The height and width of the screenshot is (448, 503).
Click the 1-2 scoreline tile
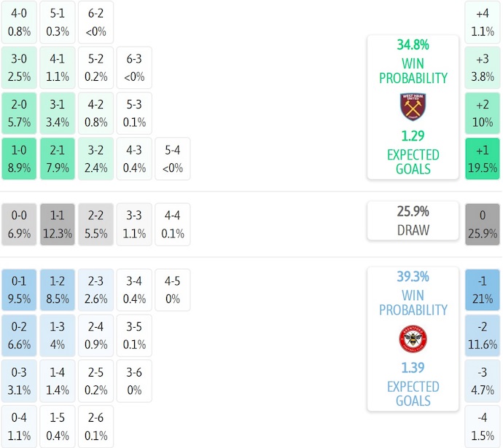click(x=58, y=291)
